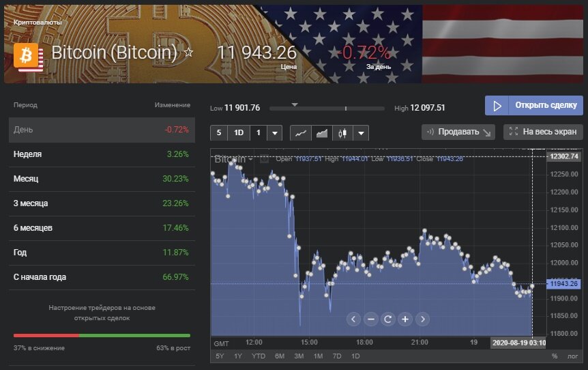
Task: Select the 1D interval tab
Action: tap(239, 132)
